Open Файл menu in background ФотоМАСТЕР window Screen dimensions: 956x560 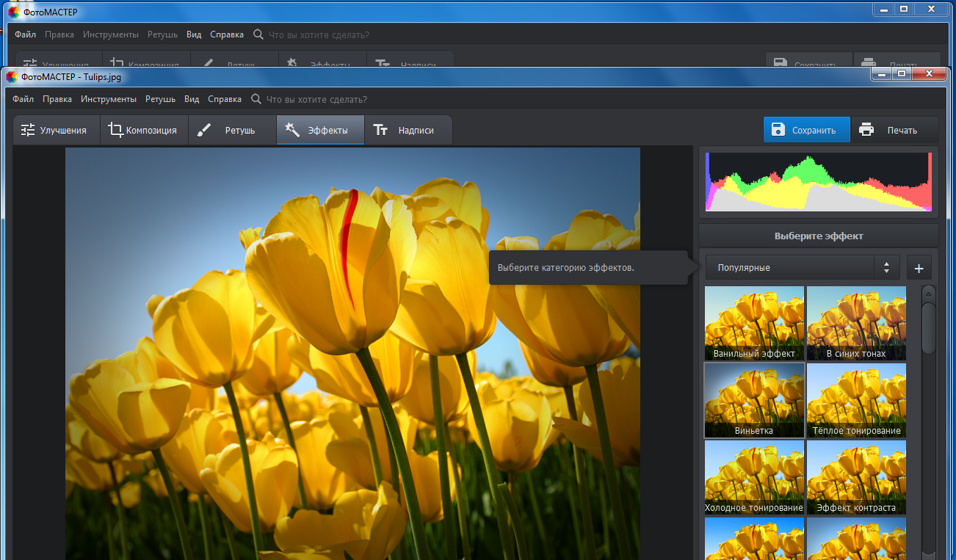coord(25,34)
